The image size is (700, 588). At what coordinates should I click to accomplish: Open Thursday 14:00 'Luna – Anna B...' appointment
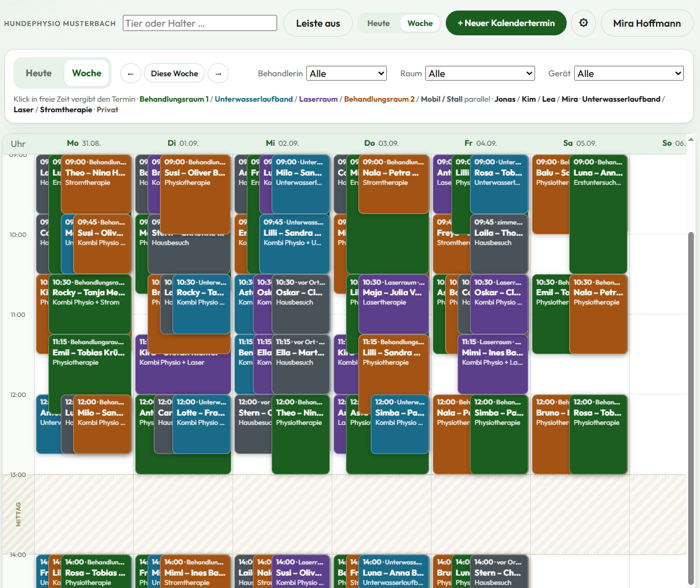coord(393,572)
